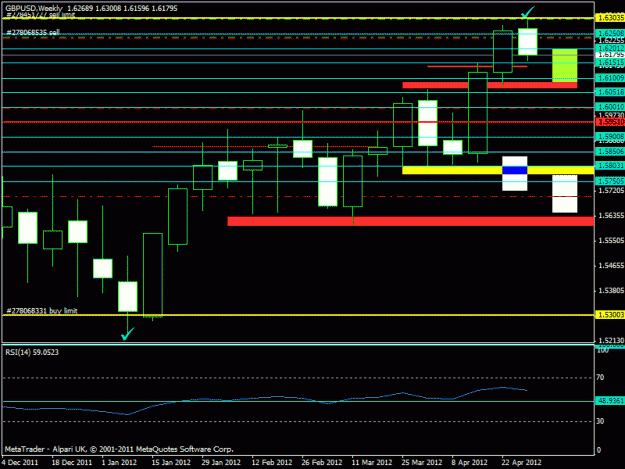Click the 1.54655 price scale value

pos(611,265)
